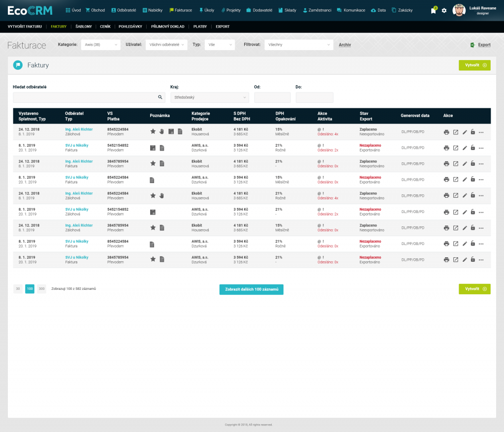Image resolution: width=504 pixels, height=432 pixels.
Task: Go to the Pohledávky submenu tab
Action: (129, 27)
